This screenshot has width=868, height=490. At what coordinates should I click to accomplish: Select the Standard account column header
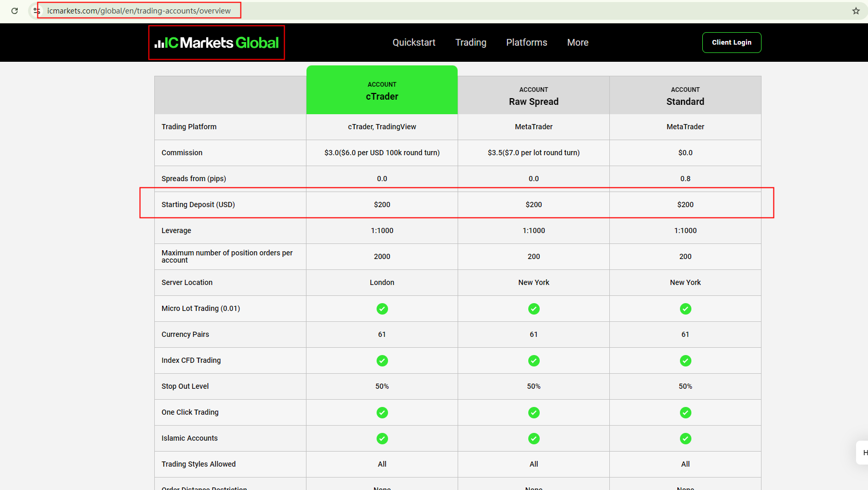685,96
